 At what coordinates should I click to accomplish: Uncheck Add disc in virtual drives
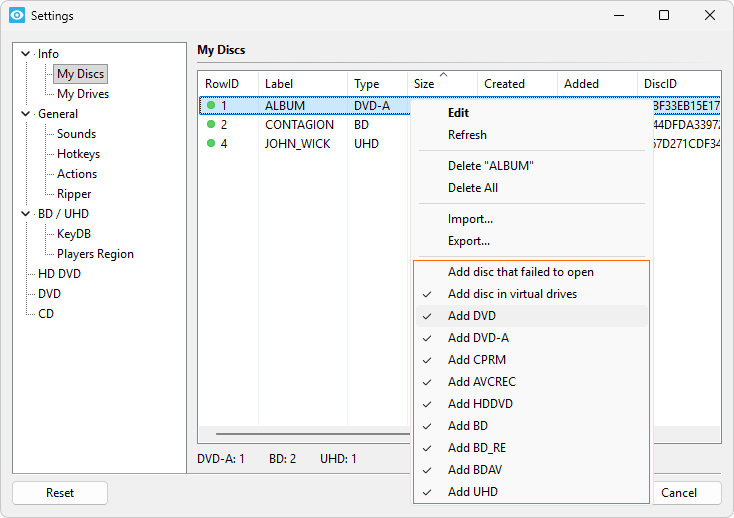512,294
